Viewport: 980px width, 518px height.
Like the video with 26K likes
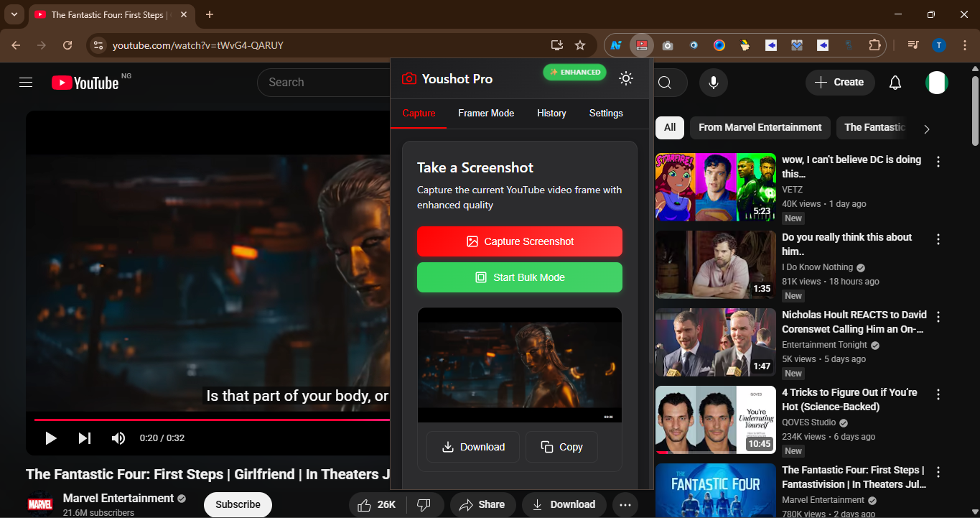click(378, 504)
